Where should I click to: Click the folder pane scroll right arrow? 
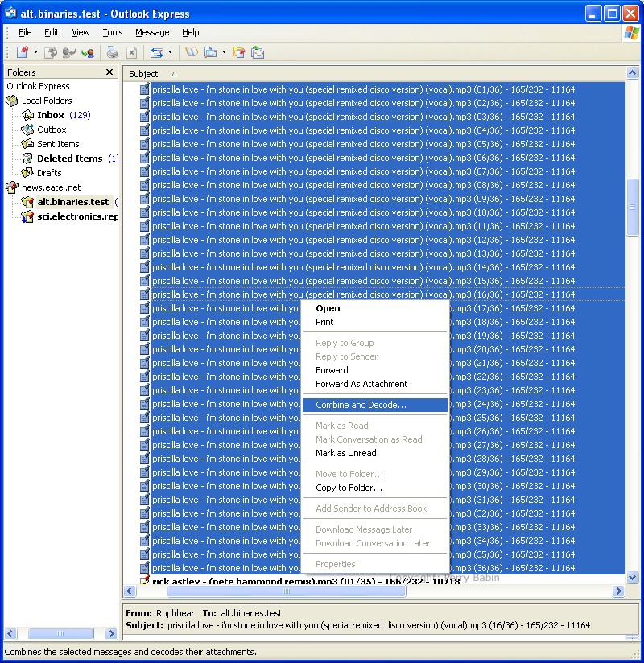(111, 633)
